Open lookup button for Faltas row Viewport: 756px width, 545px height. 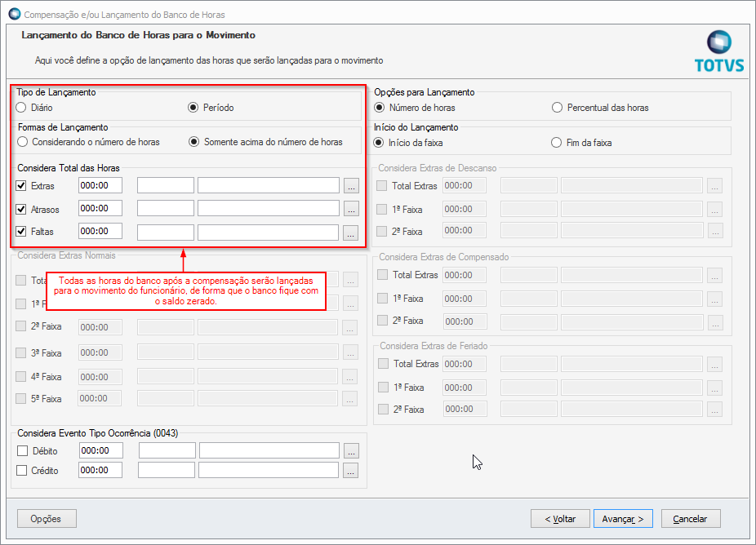click(x=350, y=233)
